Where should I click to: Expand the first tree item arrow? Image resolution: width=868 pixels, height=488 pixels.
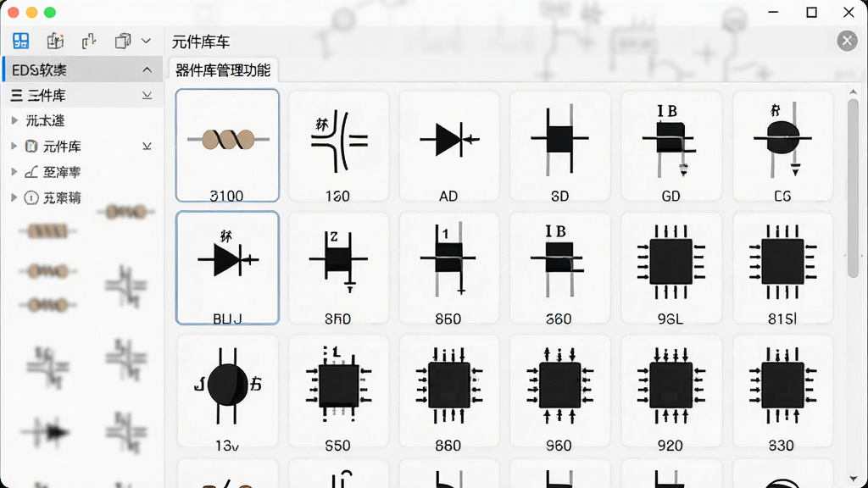tap(14, 120)
